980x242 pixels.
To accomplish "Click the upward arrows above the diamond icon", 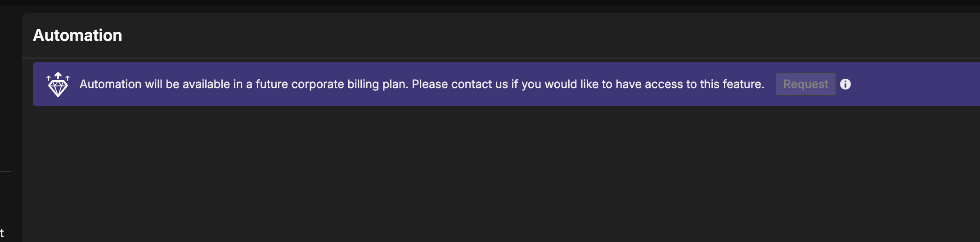I will tap(58, 76).
